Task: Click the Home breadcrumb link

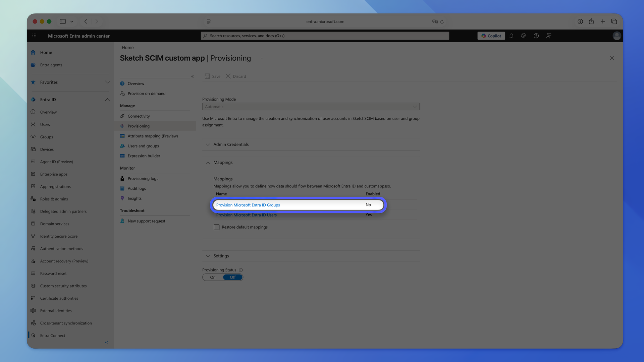Action: point(127,48)
